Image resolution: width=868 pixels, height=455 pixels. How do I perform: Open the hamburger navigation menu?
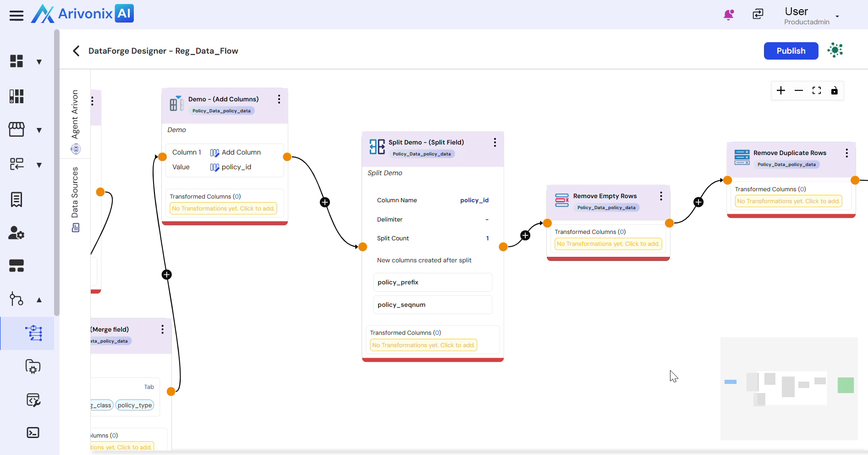click(x=16, y=16)
